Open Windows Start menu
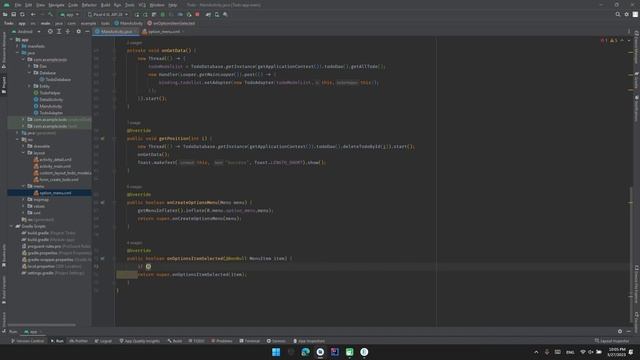 (x=276, y=352)
